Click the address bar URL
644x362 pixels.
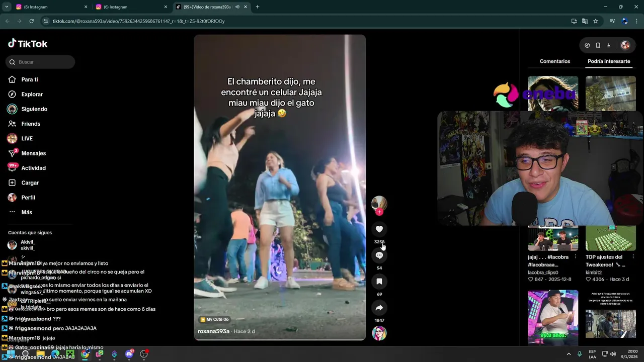139,21
